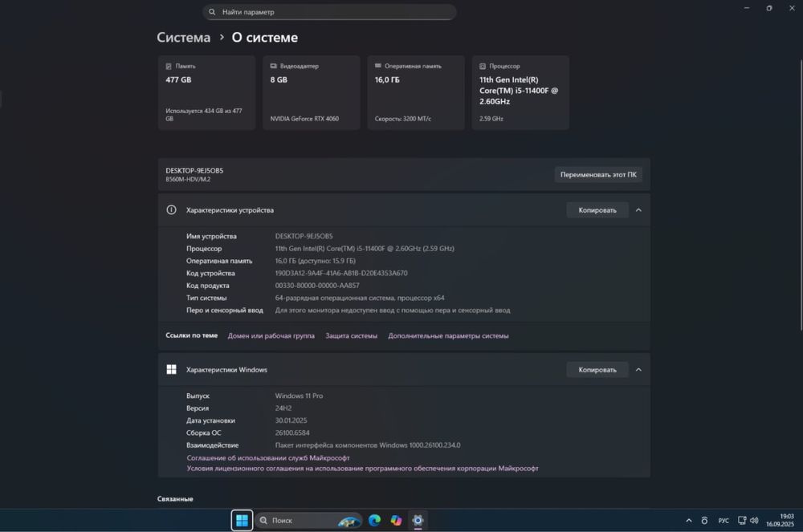
Task: Click the info icon beside Характеристики устройства
Action: [172, 209]
